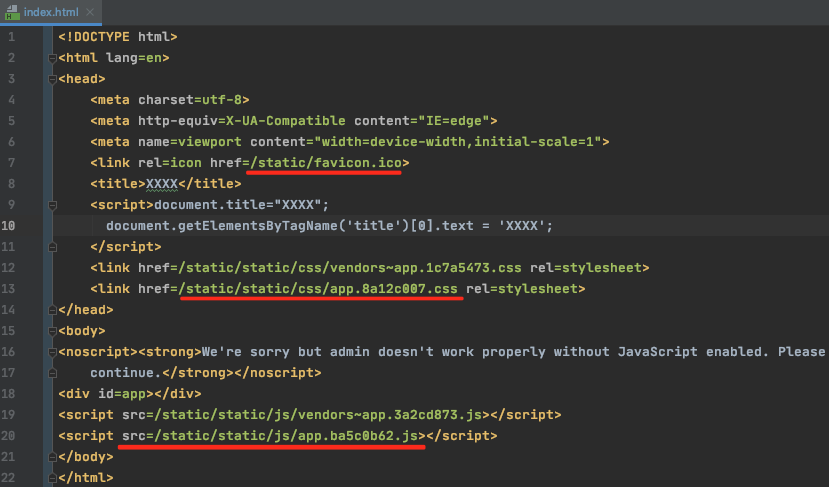Screen dimensions: 829x487
Task: Click the html fold end marker on line 22
Action: [52, 478]
